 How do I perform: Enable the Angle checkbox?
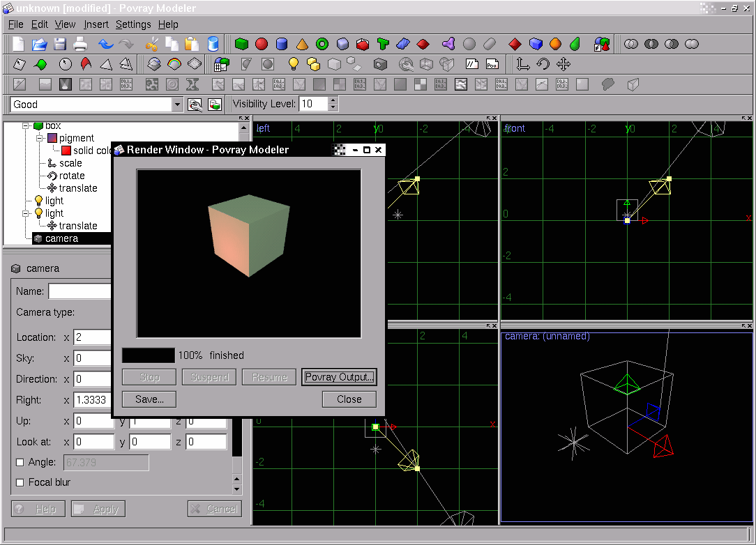click(x=20, y=463)
